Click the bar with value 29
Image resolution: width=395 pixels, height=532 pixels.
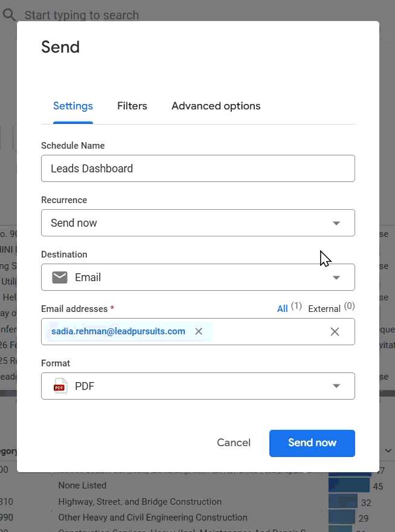(342, 517)
